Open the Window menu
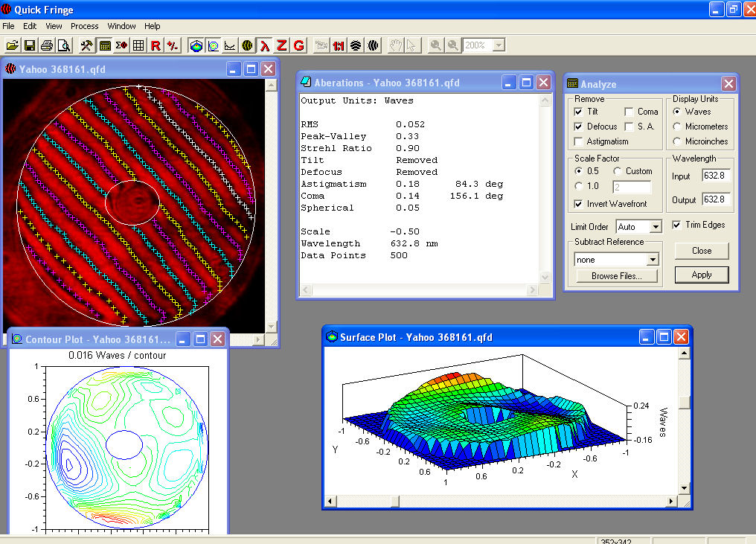The width and height of the screenshot is (756, 544). [121, 26]
